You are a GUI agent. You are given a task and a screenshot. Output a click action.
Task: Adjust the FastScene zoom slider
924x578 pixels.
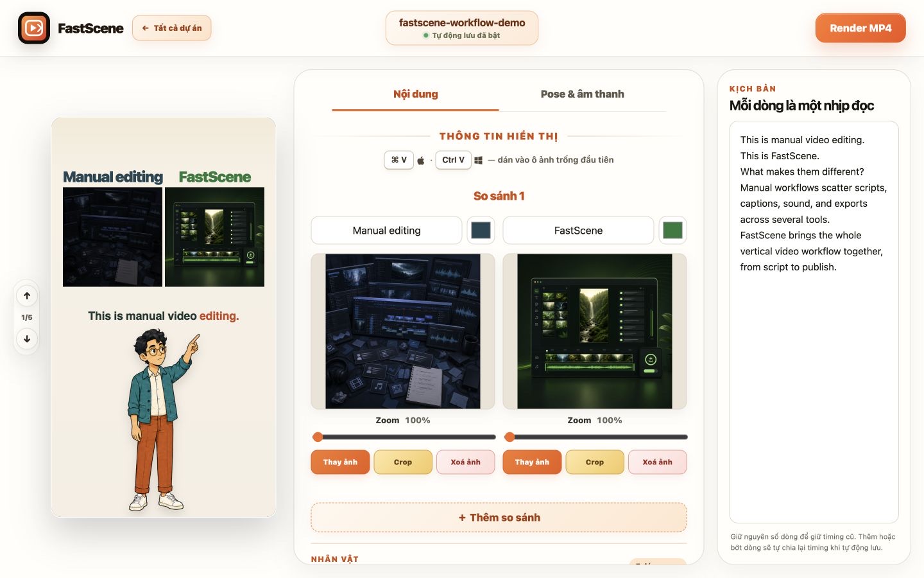tap(595, 437)
